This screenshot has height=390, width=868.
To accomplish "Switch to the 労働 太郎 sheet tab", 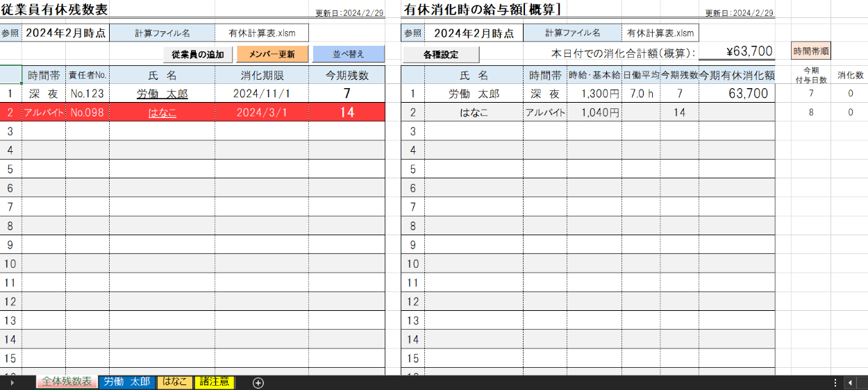I will [x=126, y=382].
